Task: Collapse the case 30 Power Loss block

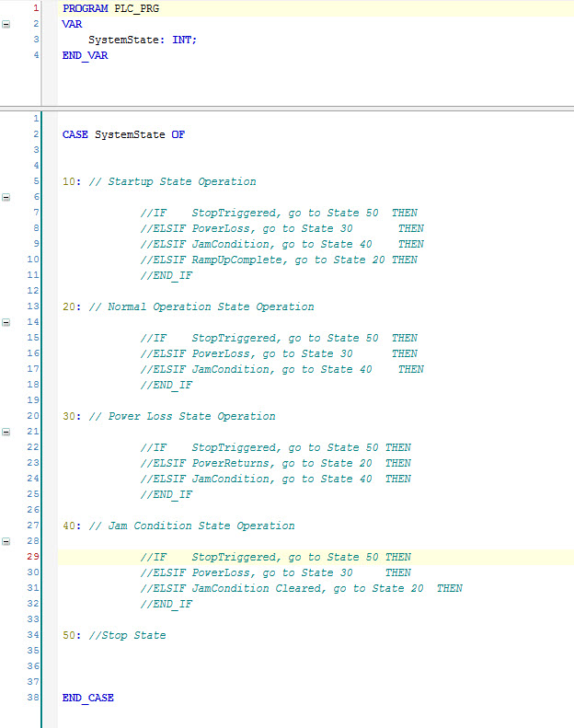Action: point(6,432)
